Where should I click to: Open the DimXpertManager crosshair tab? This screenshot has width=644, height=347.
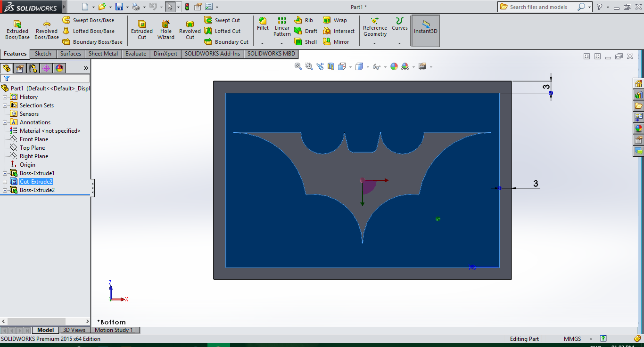tap(46, 68)
